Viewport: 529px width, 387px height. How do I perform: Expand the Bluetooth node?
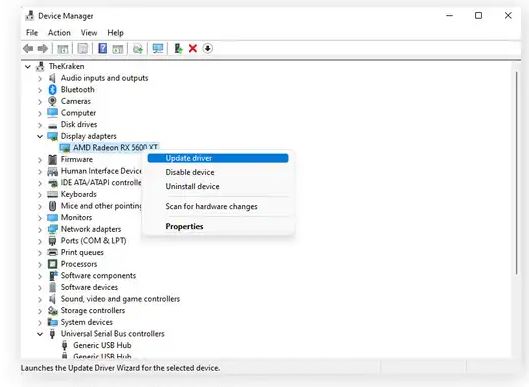(40, 90)
